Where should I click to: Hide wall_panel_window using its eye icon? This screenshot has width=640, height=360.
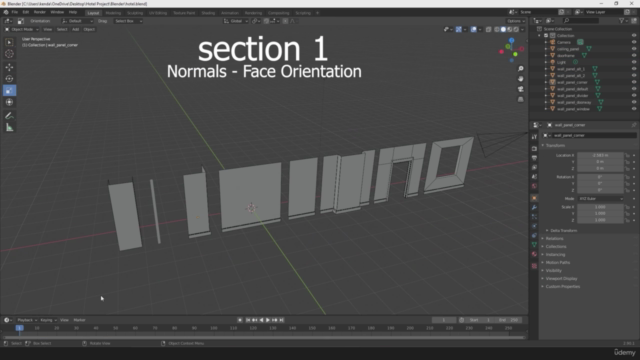634,109
